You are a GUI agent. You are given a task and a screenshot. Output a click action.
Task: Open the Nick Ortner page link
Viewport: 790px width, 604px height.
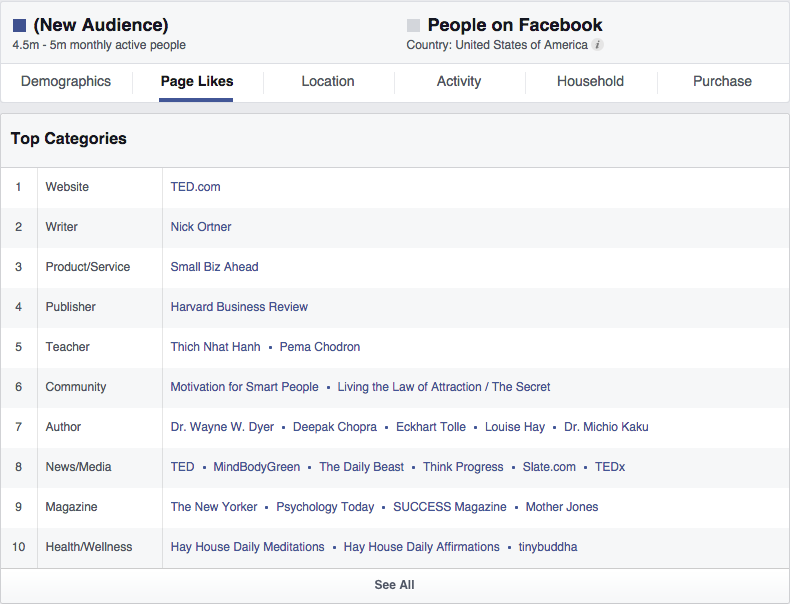pos(201,227)
